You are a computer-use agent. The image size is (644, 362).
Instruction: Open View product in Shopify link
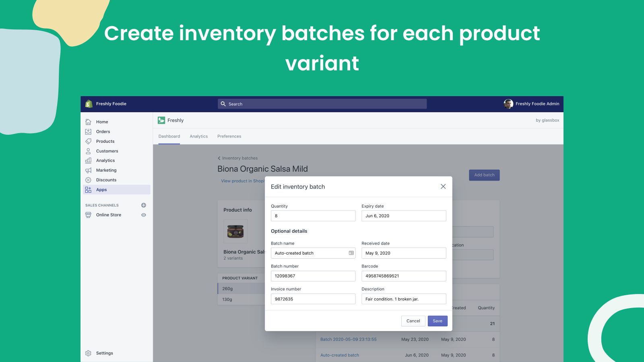[x=243, y=181]
